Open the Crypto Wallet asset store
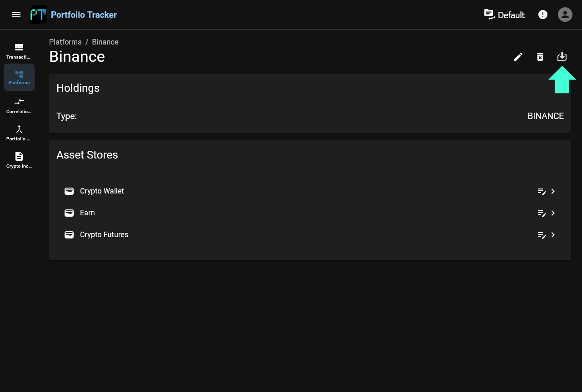This screenshot has height=392, width=582. (x=310, y=191)
